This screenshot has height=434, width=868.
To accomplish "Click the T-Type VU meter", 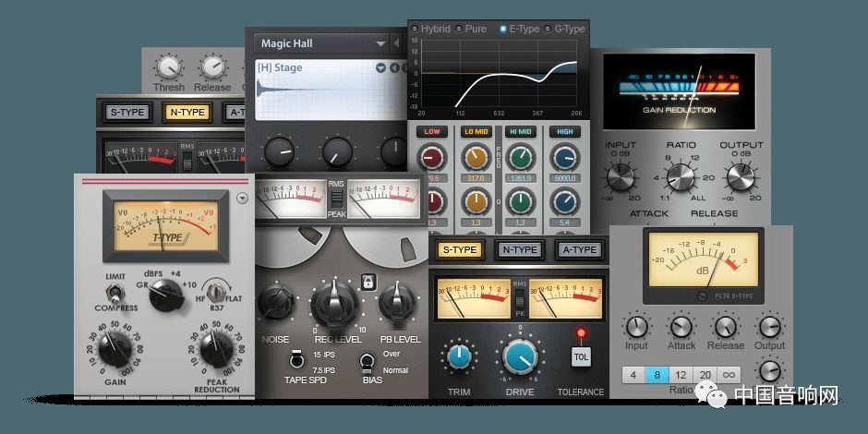I will pyautogui.click(x=165, y=225).
